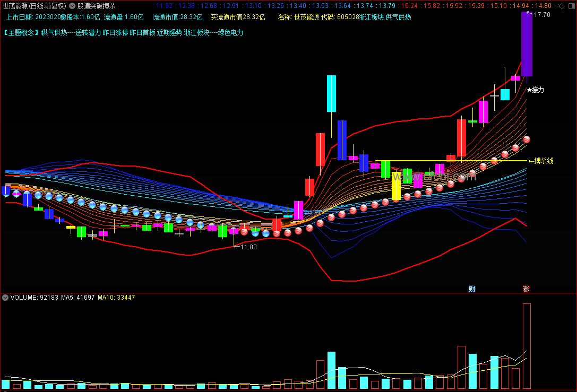This screenshot has width=577, height=392.
Task: Select the 股道突破搏杀 indicator name
Action: 97,6
